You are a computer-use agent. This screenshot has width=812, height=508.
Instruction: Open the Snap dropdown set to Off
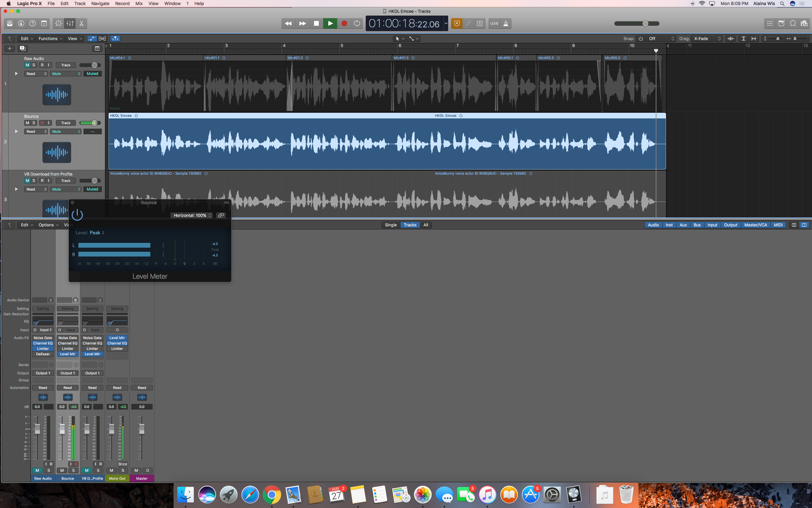[661, 38]
